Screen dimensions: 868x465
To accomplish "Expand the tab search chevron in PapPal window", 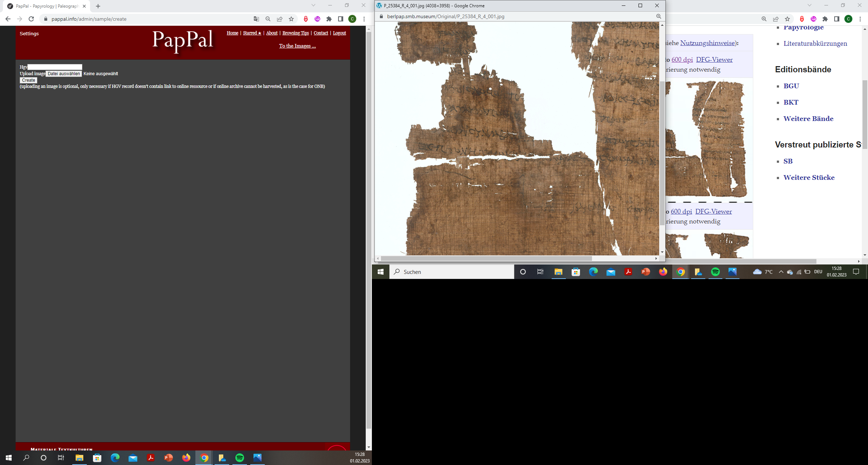I will click(x=313, y=5).
